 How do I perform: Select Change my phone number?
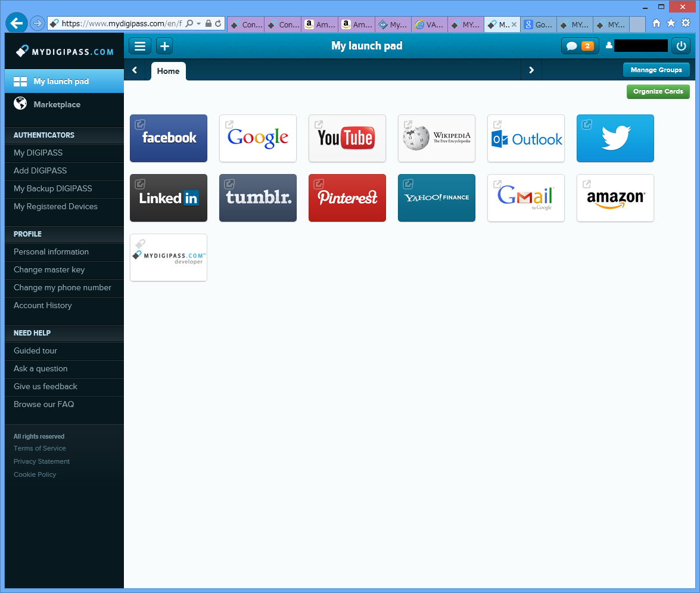tap(64, 288)
